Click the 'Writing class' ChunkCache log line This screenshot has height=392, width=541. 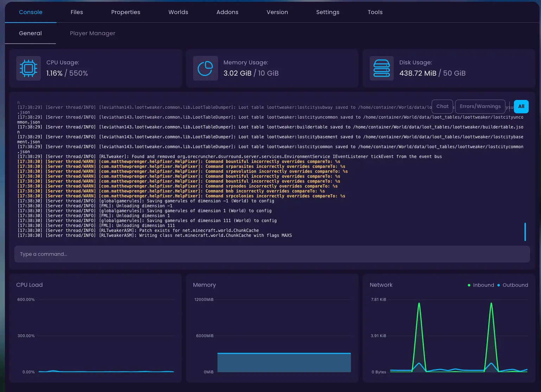pos(155,235)
